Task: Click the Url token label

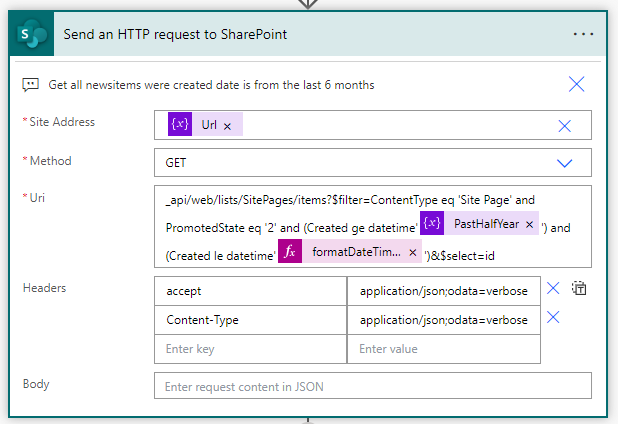Action: tap(209, 125)
